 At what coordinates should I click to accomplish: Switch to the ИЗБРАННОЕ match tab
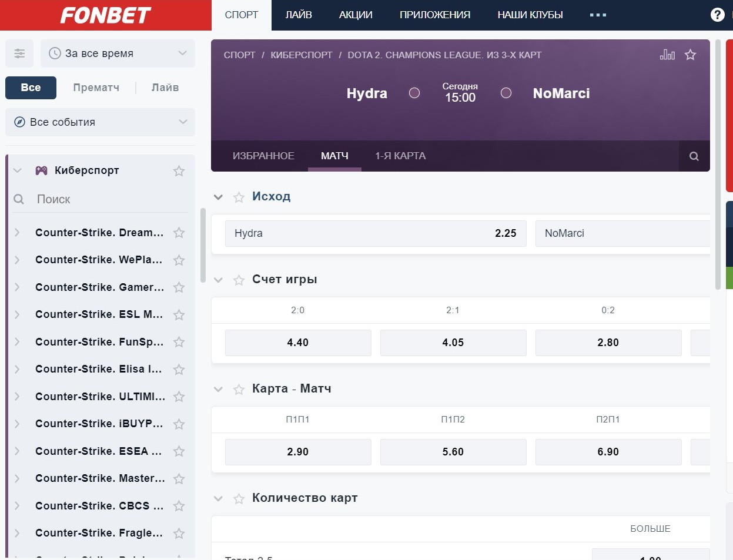(x=263, y=156)
